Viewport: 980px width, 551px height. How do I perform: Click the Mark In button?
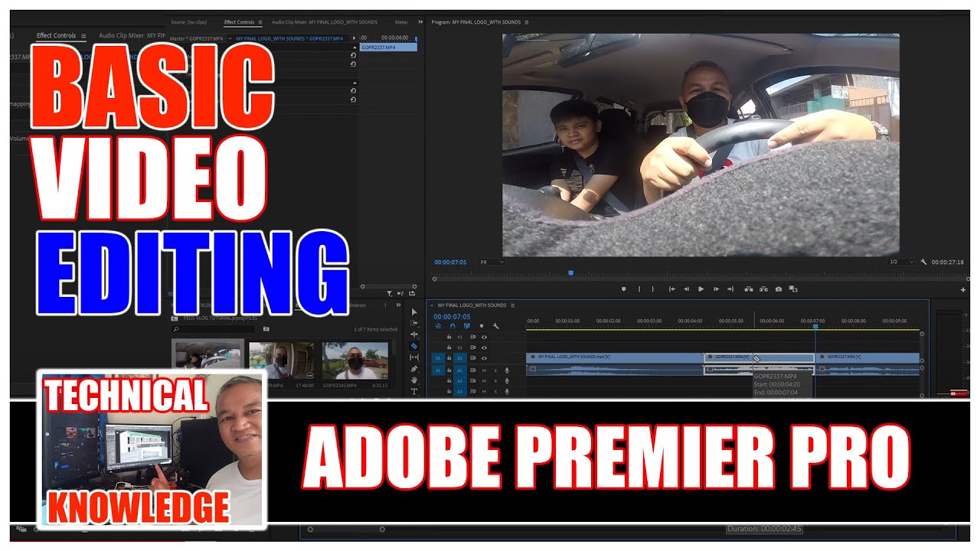[639, 289]
